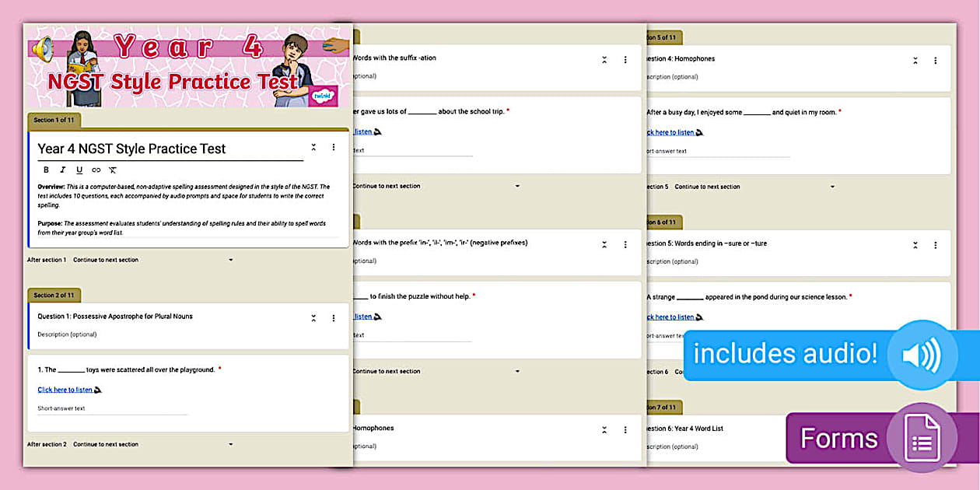Click the short-answer text field for question 1
980x490 pixels.
112,409
